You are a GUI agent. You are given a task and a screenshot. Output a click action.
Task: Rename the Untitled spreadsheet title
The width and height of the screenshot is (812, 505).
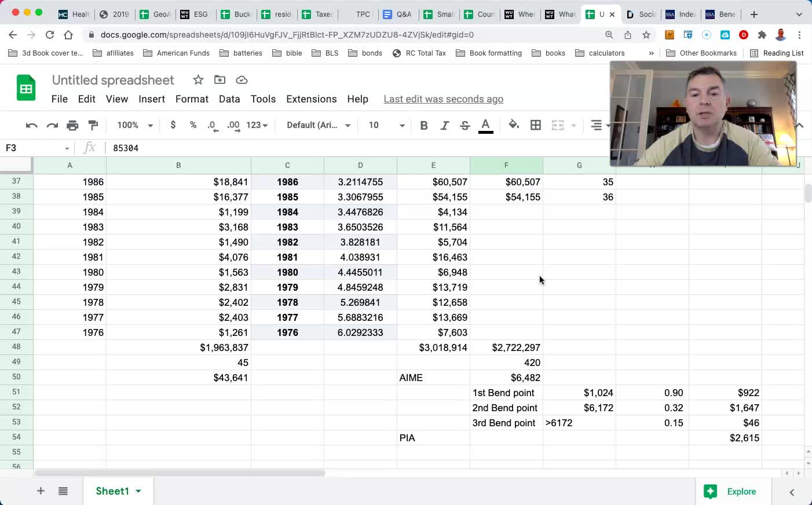[113, 80]
